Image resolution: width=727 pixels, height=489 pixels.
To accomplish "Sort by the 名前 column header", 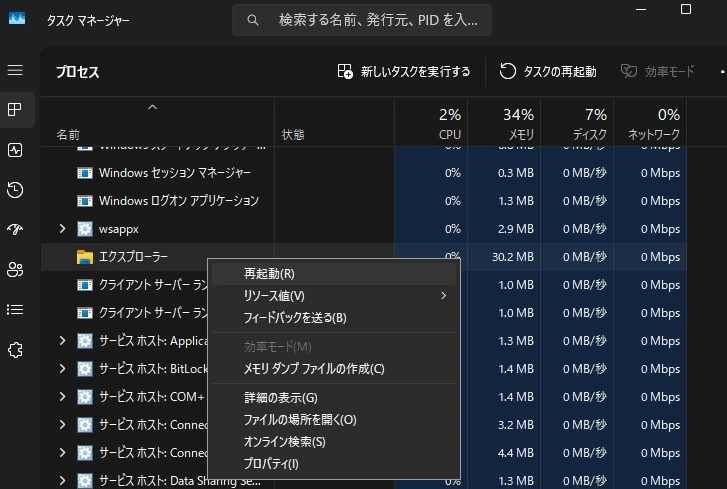I will pos(158,122).
